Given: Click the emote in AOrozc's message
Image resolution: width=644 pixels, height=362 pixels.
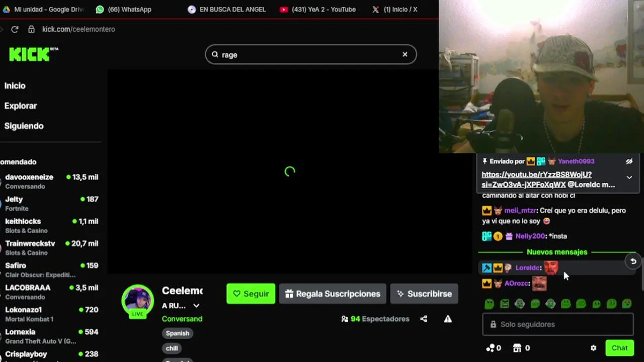Looking at the screenshot, I should tap(539, 284).
